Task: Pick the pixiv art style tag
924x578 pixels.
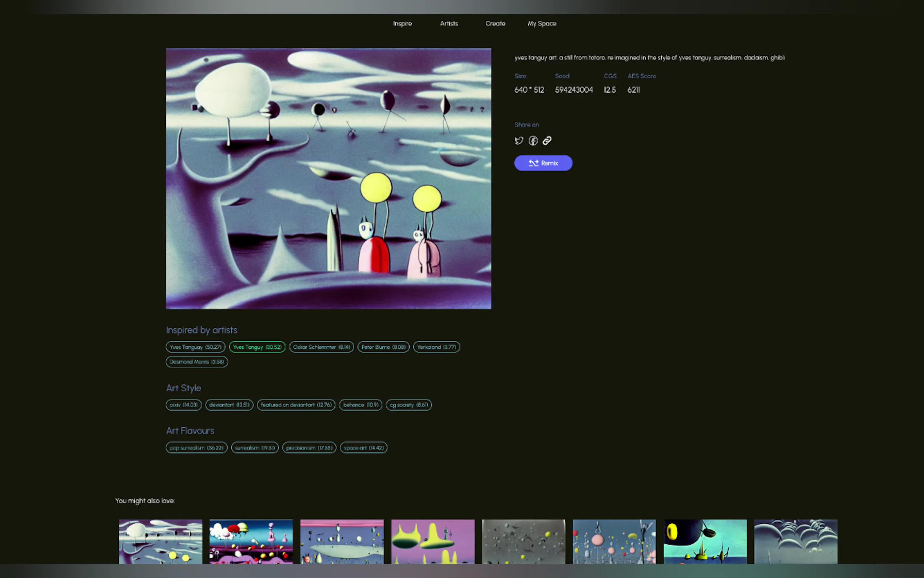Action: tap(183, 405)
